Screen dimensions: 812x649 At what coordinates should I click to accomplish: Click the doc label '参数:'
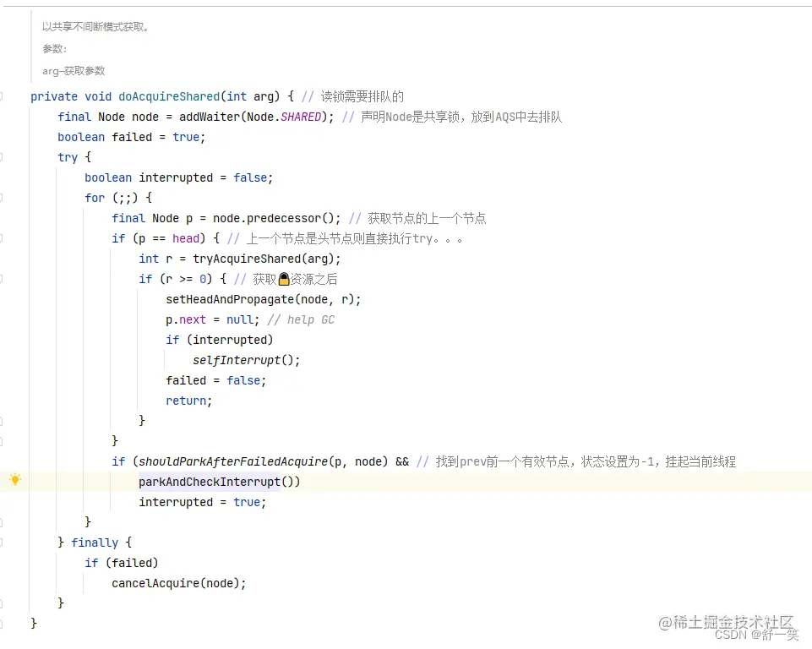point(54,49)
